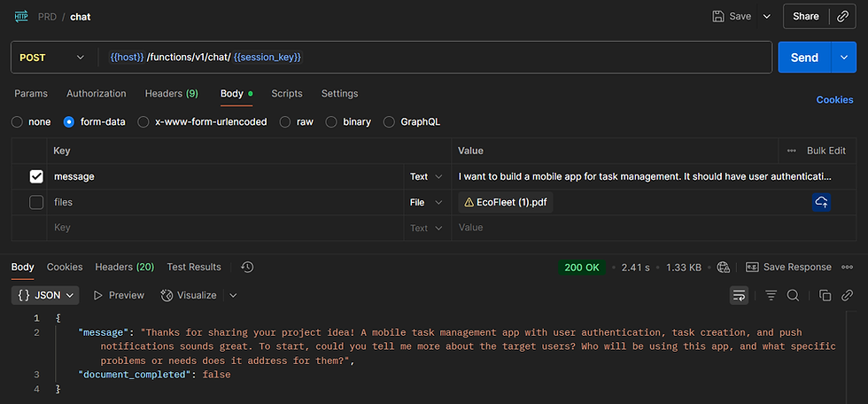Click the empty Key input field
This screenshot has width=868, height=404.
[225, 228]
